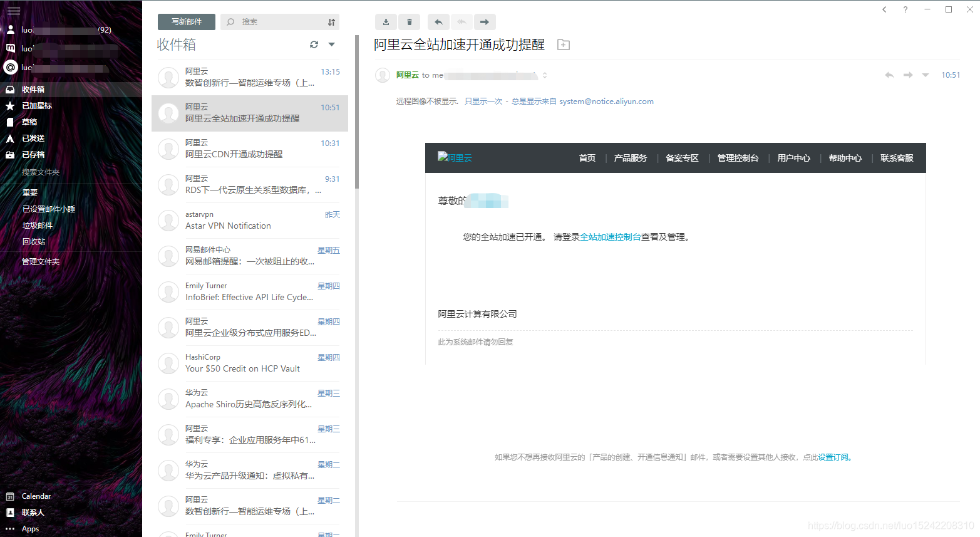Screen dimensions: 980x537
Task: Click the 阿里云 sender name in message header
Action: click(x=407, y=75)
